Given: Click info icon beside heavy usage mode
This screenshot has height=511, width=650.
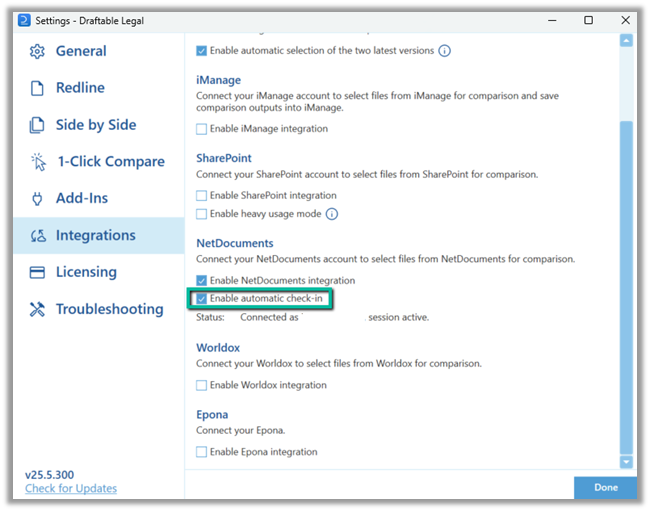Looking at the screenshot, I should click(x=332, y=214).
